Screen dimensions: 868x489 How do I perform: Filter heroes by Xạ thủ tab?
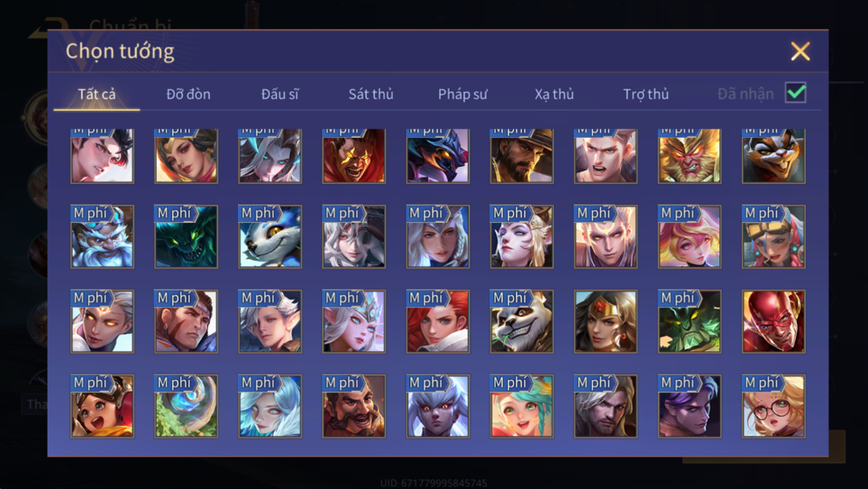554,94
